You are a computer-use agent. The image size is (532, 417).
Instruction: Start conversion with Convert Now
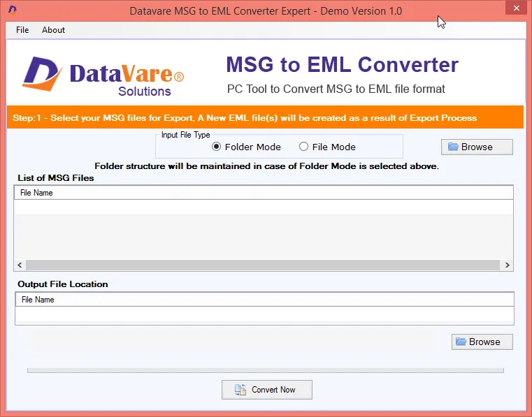(x=267, y=390)
